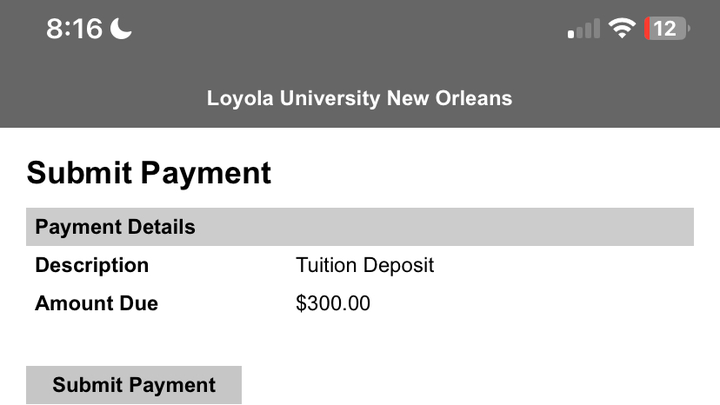Tap the Amount Due field label
720x405 pixels.
tap(96, 303)
